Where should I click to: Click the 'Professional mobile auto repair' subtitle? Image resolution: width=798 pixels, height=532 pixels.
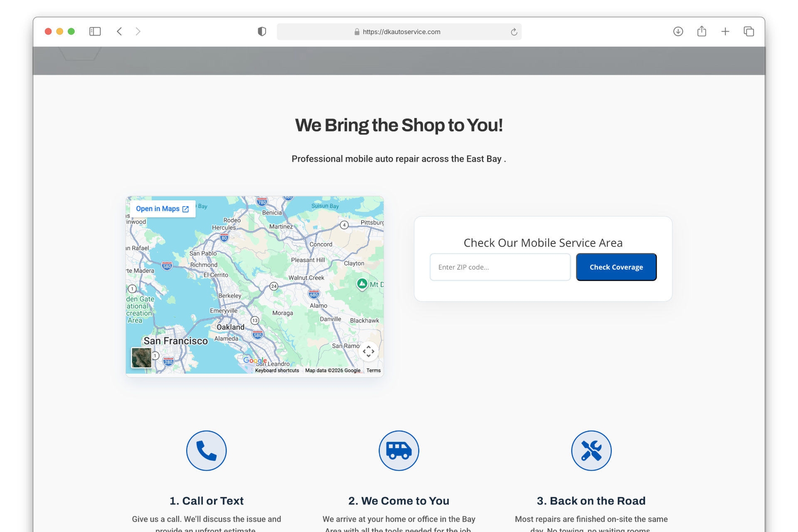[x=399, y=159]
